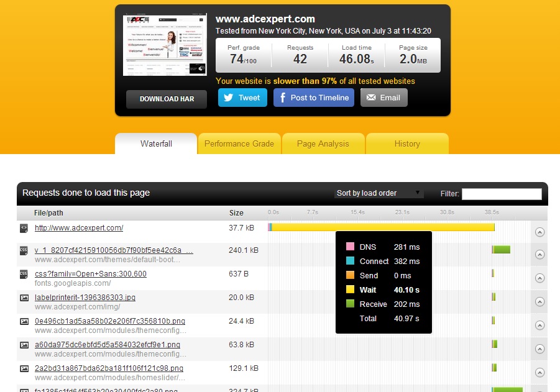Open the labelprinterit-1396386303.jpg link
Image resolution: width=560 pixels, height=392 pixels.
click(85, 298)
